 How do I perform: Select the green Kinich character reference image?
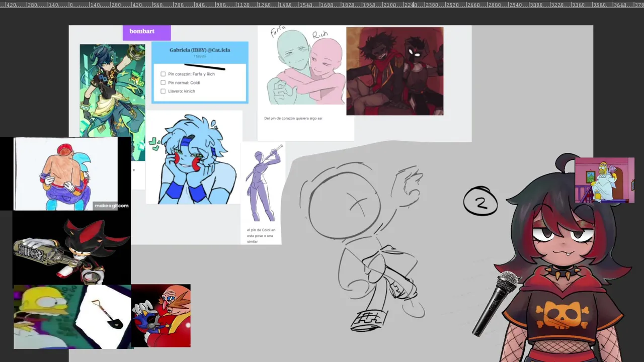(112, 90)
